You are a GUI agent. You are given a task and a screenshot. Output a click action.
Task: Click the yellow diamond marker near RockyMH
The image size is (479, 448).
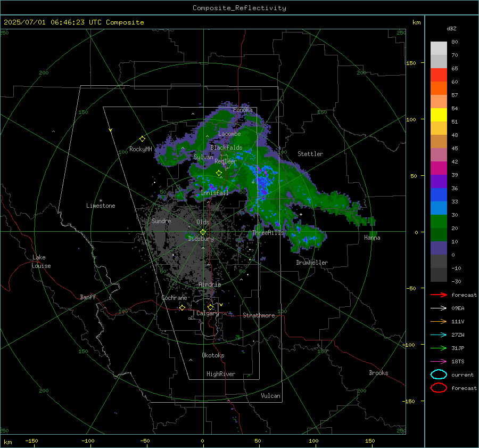[142, 139]
